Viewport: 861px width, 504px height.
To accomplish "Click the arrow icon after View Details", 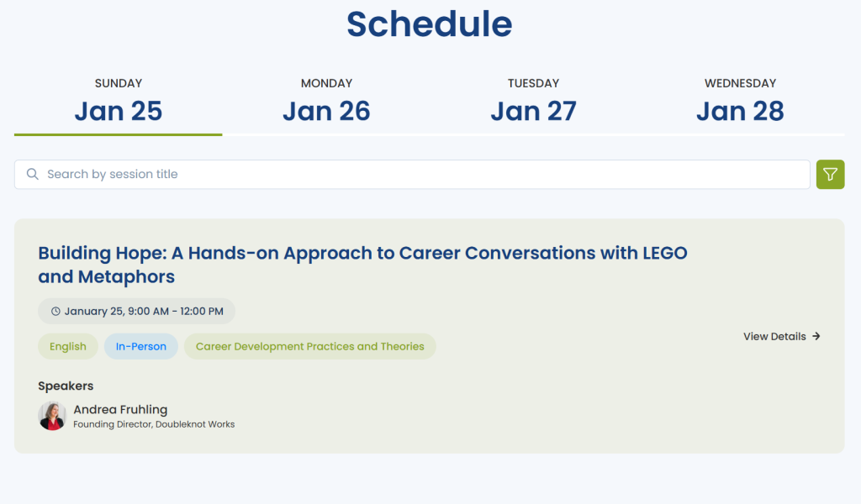I will pos(816,337).
